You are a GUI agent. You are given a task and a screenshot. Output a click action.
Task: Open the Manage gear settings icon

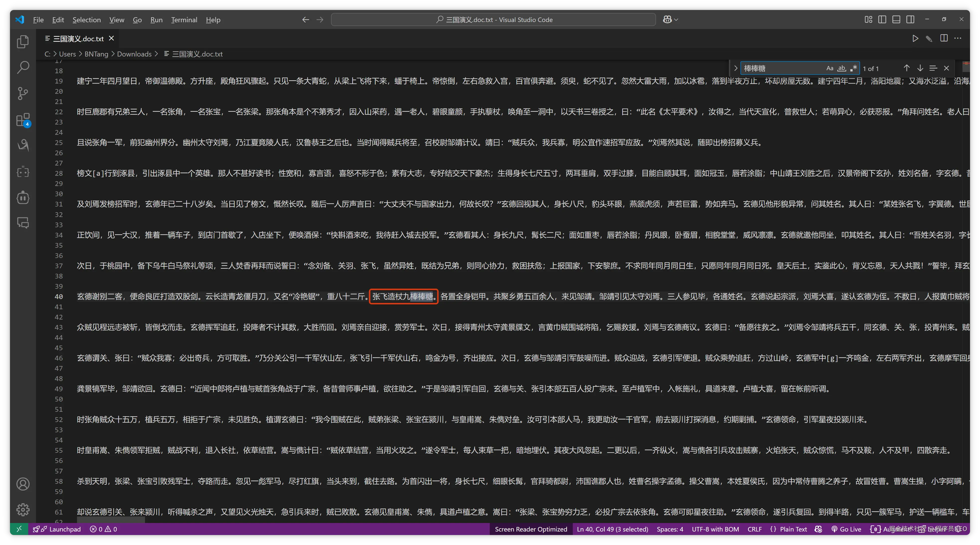click(23, 510)
